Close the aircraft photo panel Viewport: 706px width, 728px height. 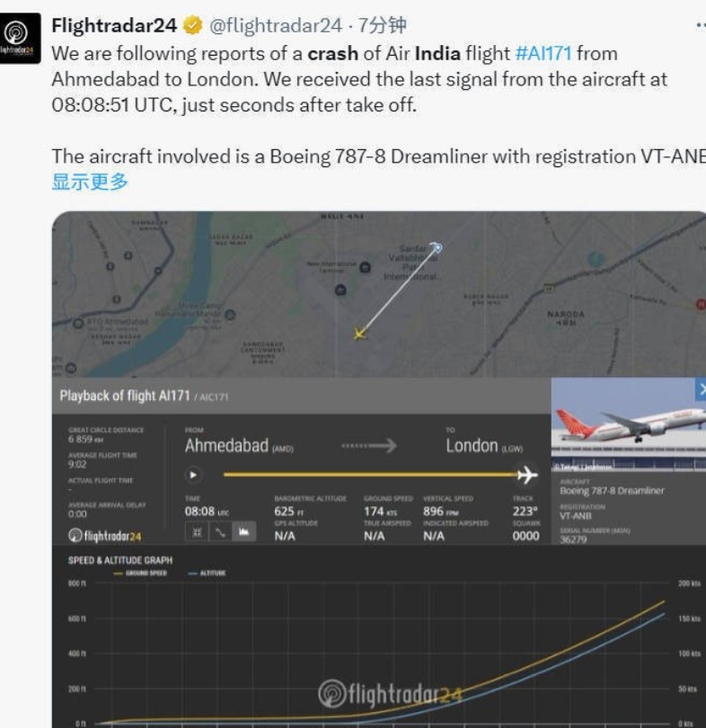[701, 388]
